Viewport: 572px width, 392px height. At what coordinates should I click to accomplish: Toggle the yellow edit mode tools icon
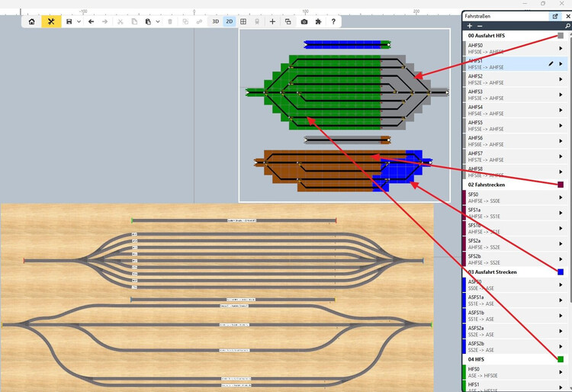tap(51, 21)
